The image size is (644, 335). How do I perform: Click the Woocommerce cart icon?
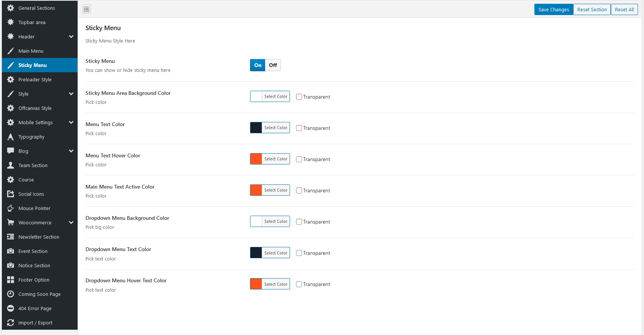[x=11, y=222]
